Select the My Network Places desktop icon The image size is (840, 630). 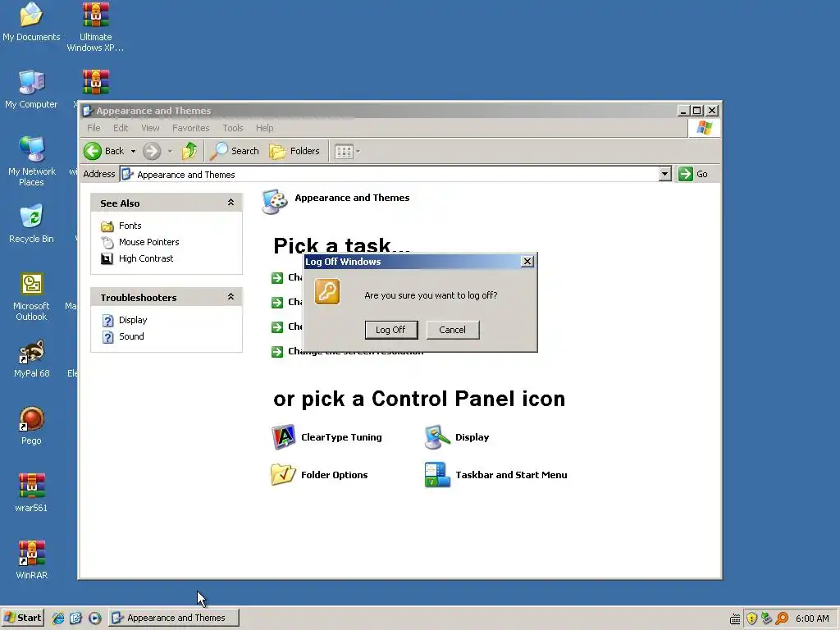(x=31, y=162)
